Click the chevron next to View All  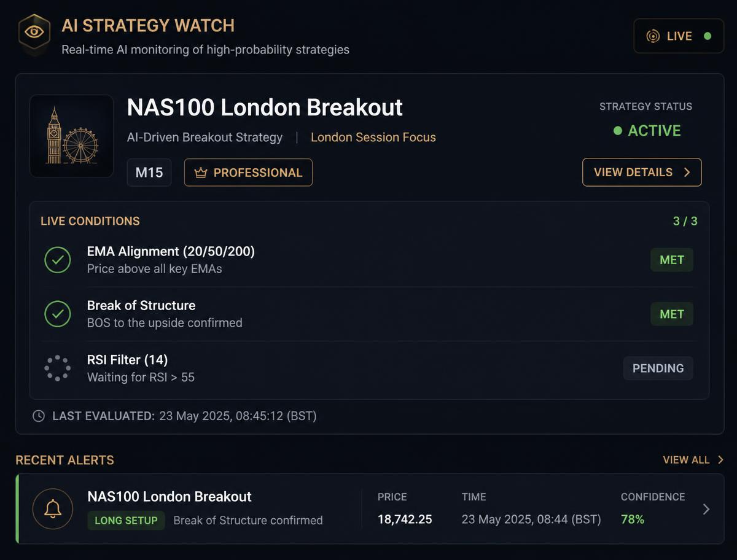720,460
